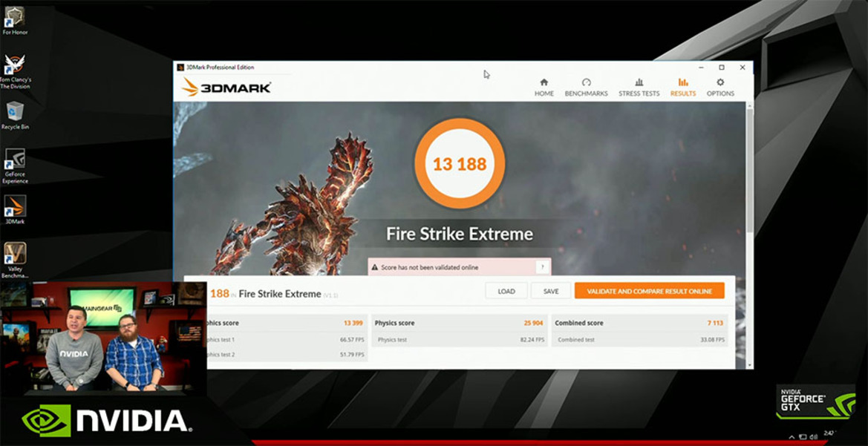Click the 3DMark Professional Edition window title

[220, 68]
